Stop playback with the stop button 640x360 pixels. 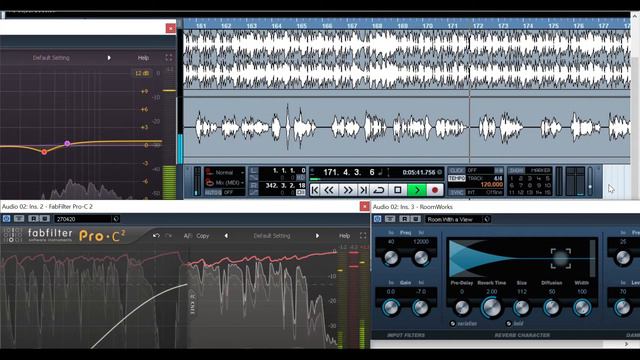pyautogui.click(x=398, y=190)
